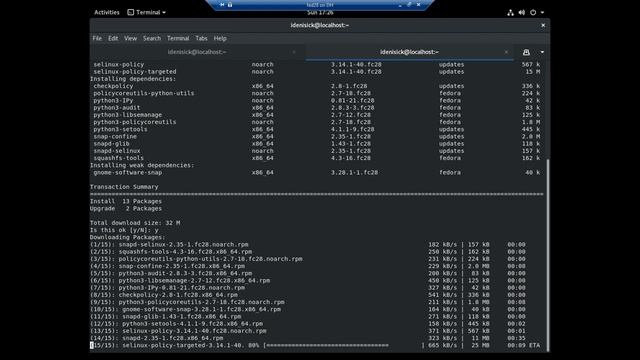Click the 'Upgrade 2 Packages' line

[126, 209]
